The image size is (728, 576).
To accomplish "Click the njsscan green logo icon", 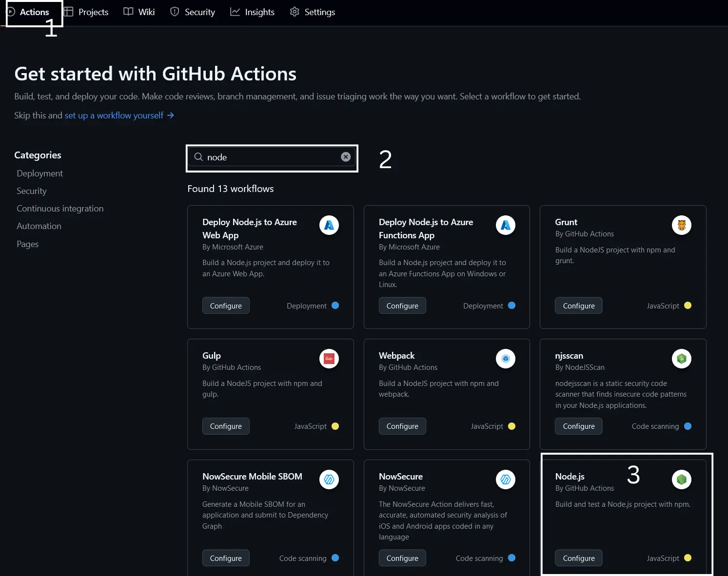I will point(682,359).
